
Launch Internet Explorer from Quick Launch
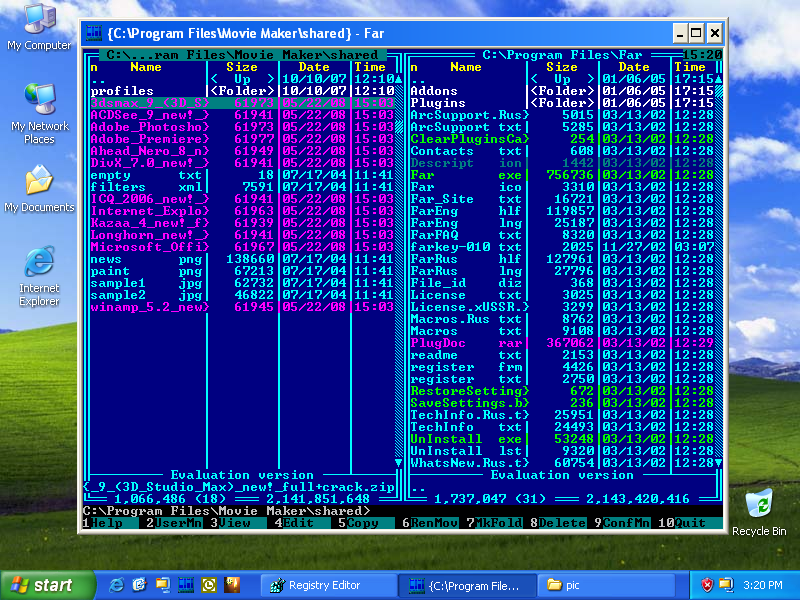(x=116, y=585)
